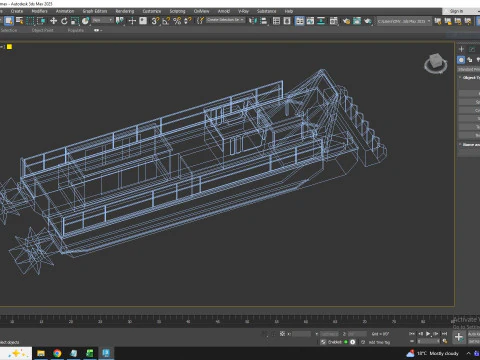The width and height of the screenshot is (480, 360).
Task: Toggle the Ribbon display
Action: pyautogui.click(x=299, y=21)
